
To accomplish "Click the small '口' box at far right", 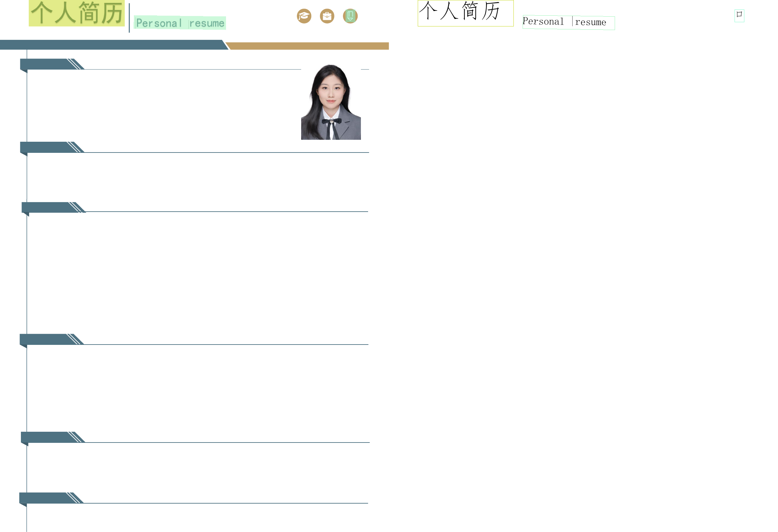I will pos(739,15).
